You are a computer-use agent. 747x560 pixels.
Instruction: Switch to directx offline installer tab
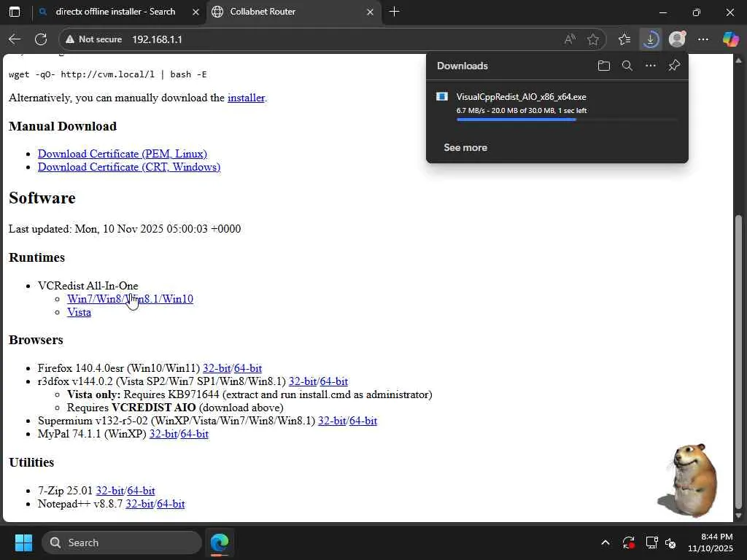click(115, 12)
